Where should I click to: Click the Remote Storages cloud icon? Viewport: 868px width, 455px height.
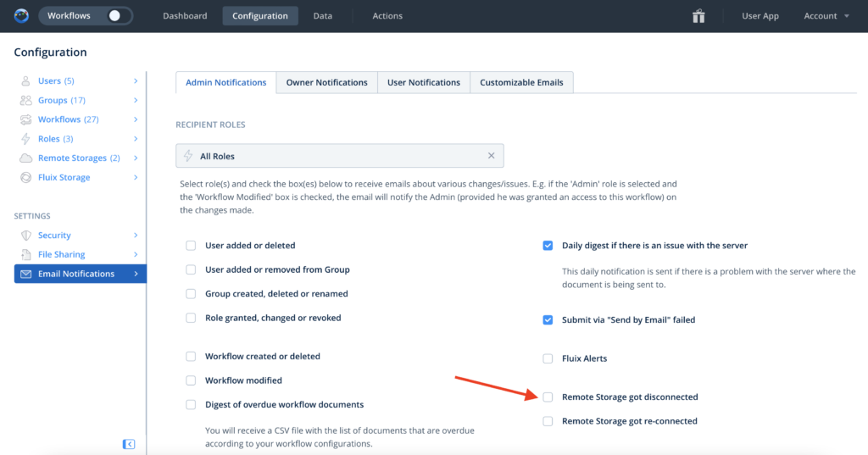tap(25, 158)
